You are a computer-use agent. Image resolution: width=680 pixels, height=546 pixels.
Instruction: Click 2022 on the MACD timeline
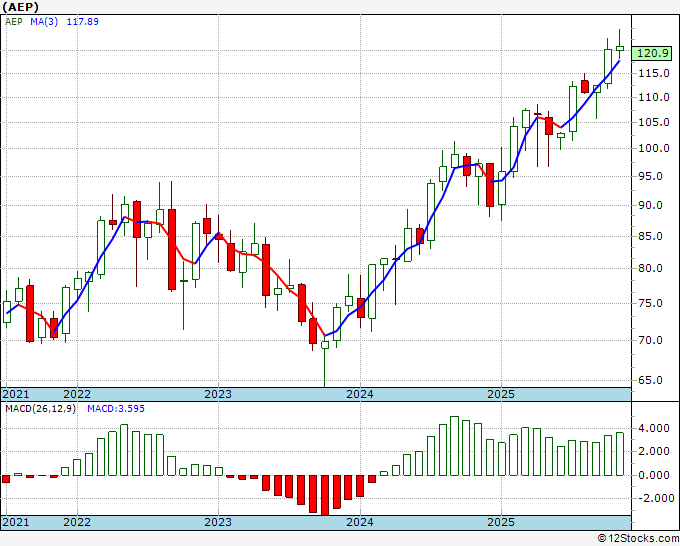coord(77,522)
